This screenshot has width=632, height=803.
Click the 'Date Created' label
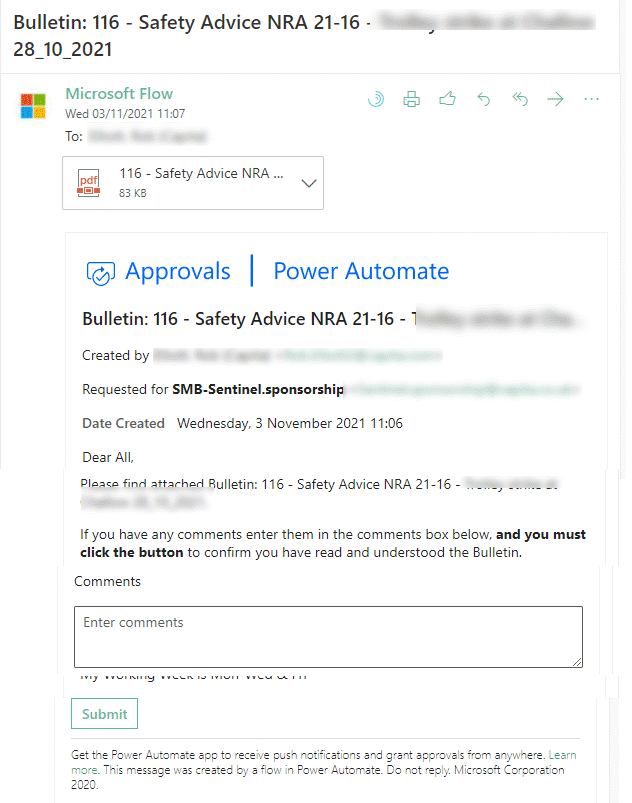pos(123,424)
